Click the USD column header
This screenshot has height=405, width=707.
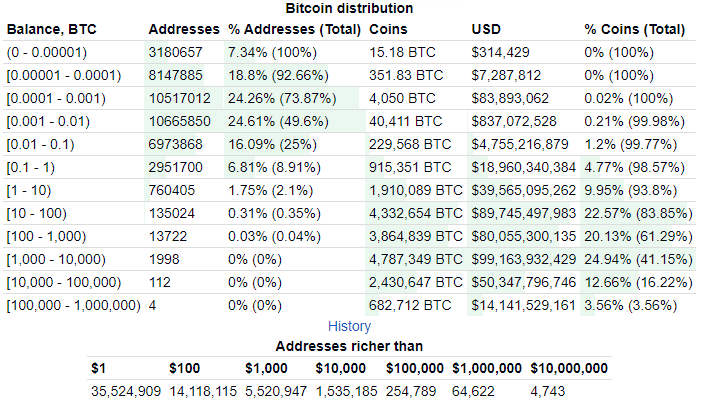coord(486,28)
